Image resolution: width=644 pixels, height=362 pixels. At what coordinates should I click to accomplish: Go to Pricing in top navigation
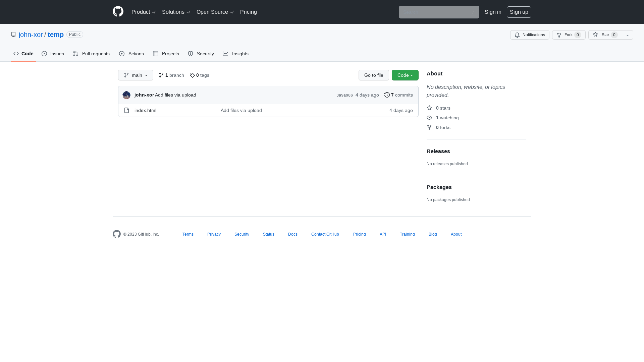click(249, 12)
